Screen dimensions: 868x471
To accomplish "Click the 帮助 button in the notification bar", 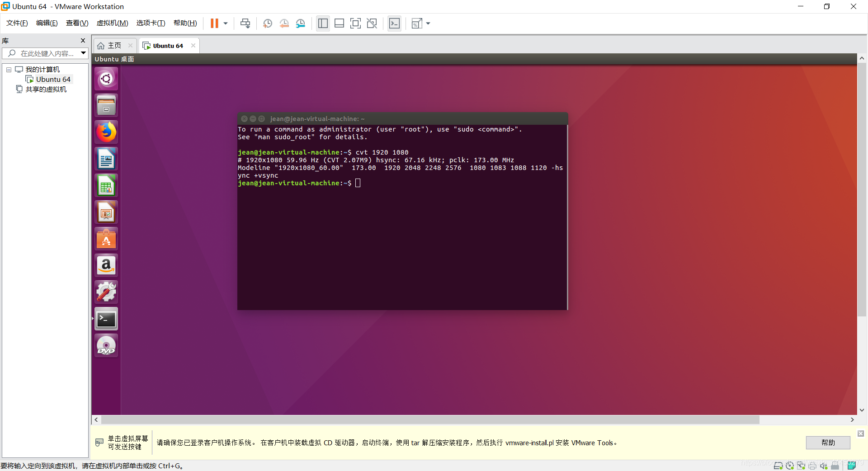I will coord(828,443).
